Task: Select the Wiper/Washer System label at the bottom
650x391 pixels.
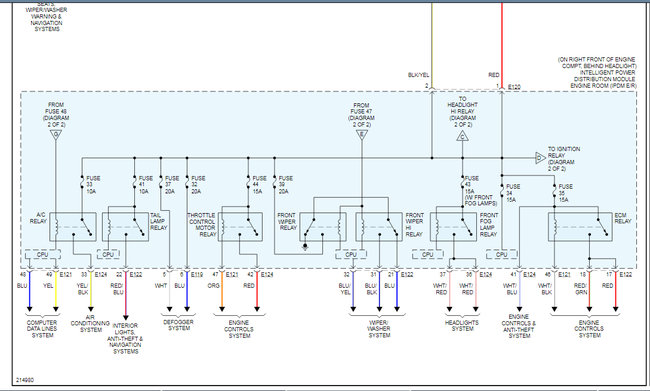Action: point(378,329)
